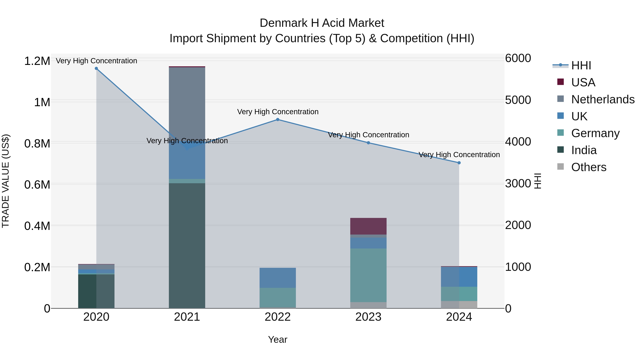Screen dimensions: 644x362
Task: Select the 2024 HHI data point
Action: click(x=459, y=163)
